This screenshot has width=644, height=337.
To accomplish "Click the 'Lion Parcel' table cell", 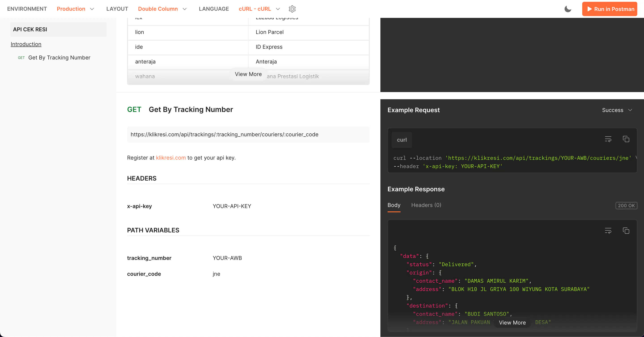I will pyautogui.click(x=309, y=32).
